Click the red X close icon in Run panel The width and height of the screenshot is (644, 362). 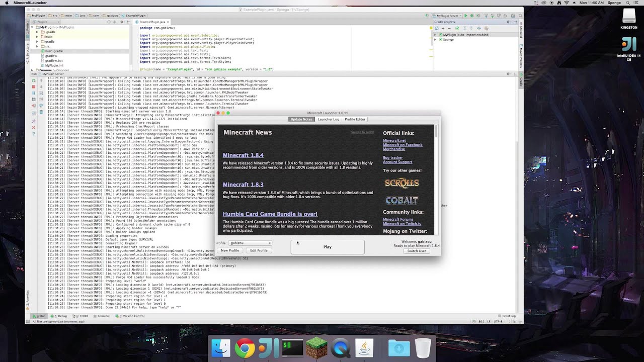[34, 128]
